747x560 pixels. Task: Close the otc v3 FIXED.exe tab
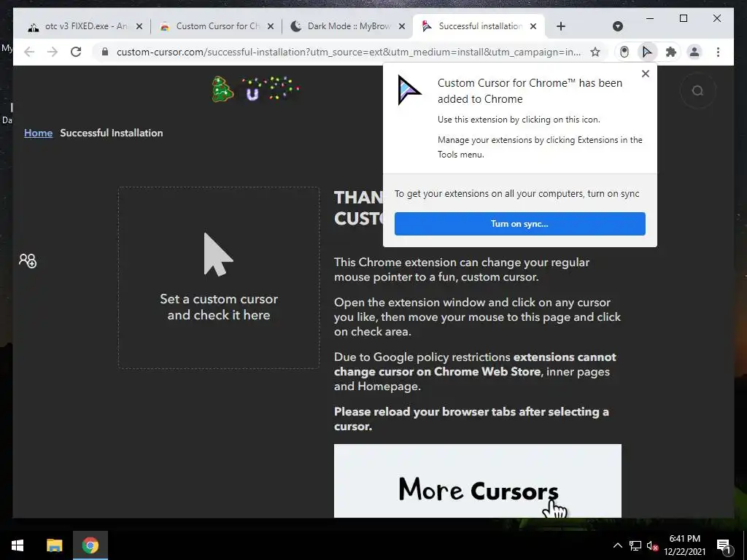click(x=139, y=26)
